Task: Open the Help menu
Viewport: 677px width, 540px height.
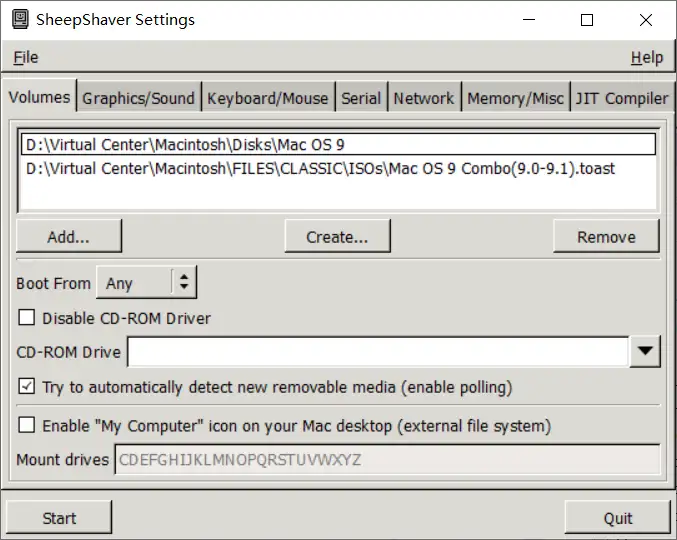Action: pos(647,57)
